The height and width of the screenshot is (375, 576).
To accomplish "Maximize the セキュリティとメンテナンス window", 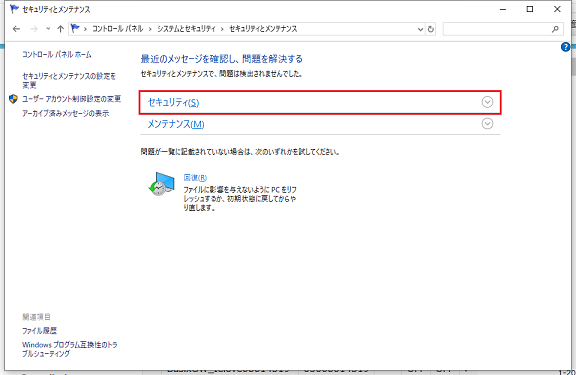I will coord(530,9).
